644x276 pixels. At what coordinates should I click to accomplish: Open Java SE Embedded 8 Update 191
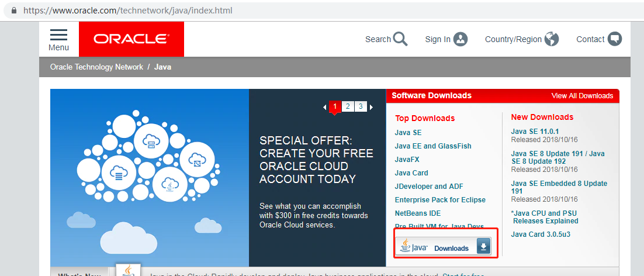point(559,187)
